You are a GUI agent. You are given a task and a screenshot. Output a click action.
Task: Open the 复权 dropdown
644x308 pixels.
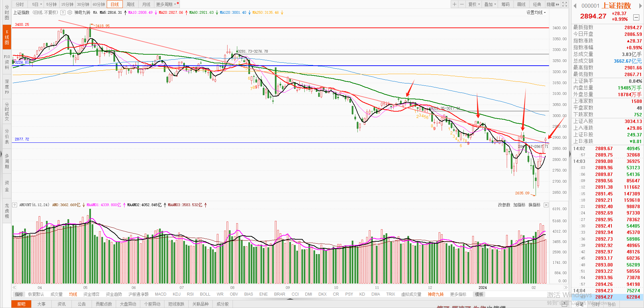(474, 4)
